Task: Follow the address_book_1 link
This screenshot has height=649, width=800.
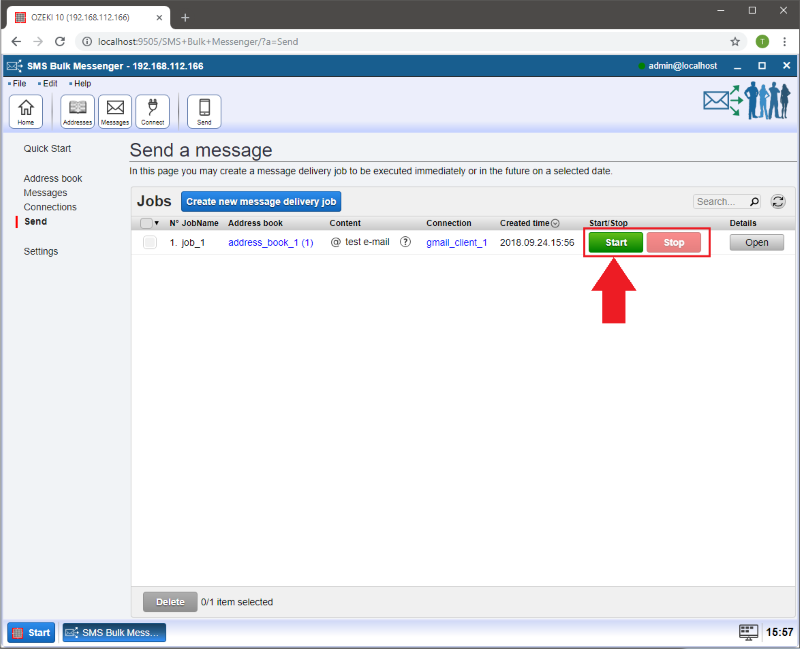Action: pyautogui.click(x=270, y=242)
